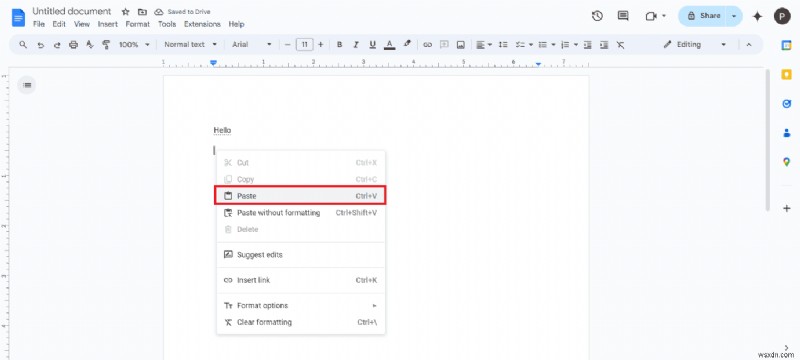
Task: Activate the paint format tool
Action: [106, 45]
